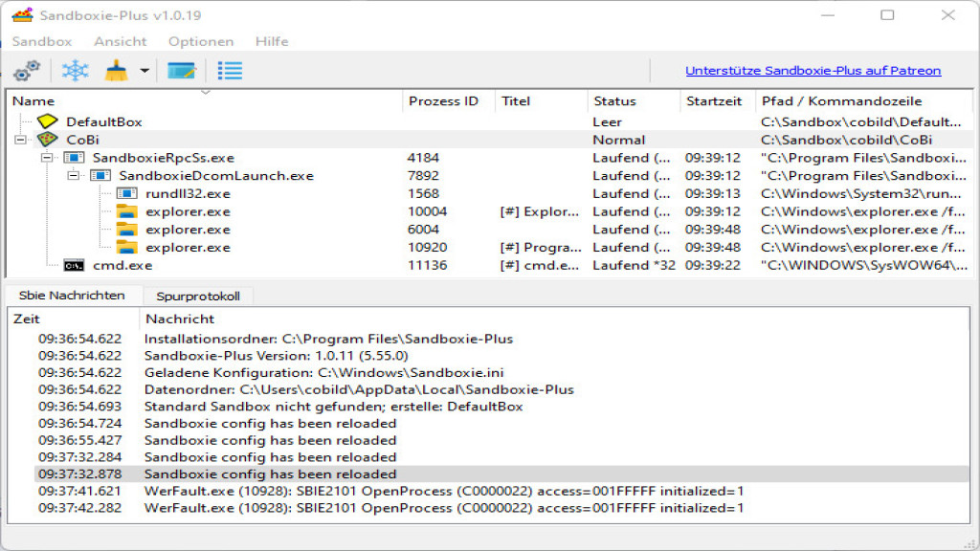Image resolution: width=980 pixels, height=551 pixels.
Task: Click the blue list icon in toolbar
Action: [x=230, y=71]
